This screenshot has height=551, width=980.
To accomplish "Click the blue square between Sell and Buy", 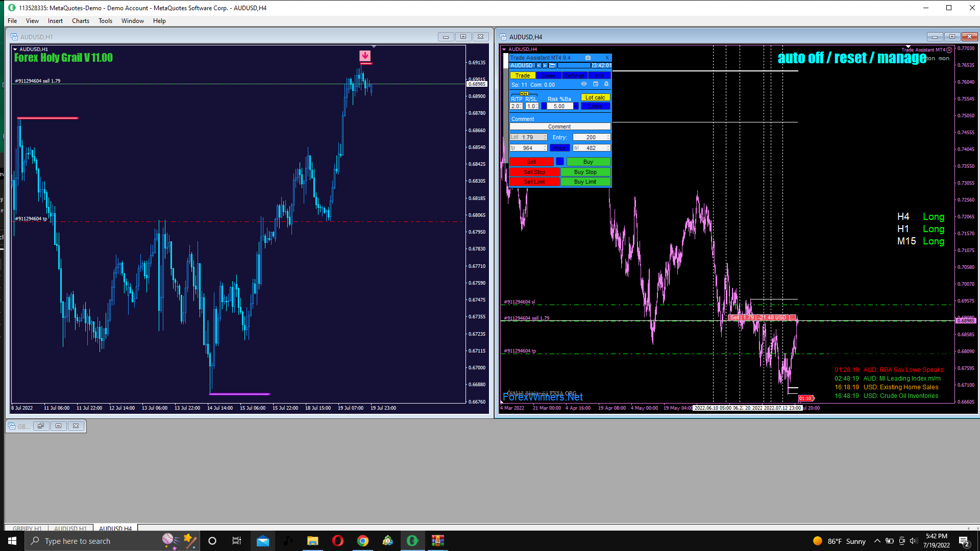I will pyautogui.click(x=560, y=162).
